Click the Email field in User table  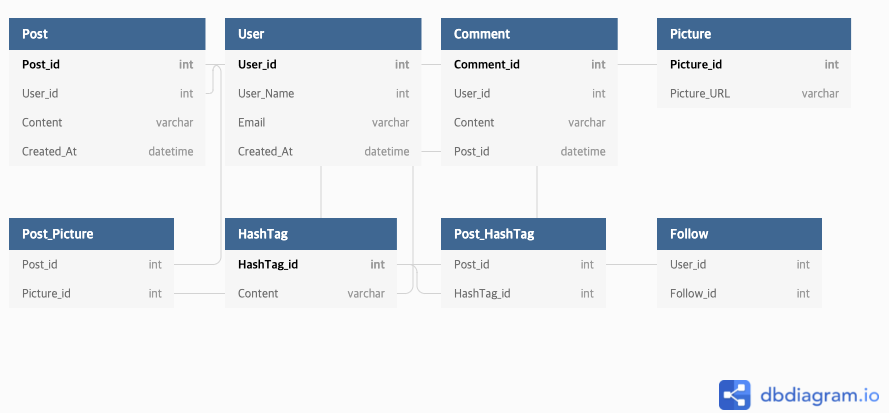coord(323,123)
